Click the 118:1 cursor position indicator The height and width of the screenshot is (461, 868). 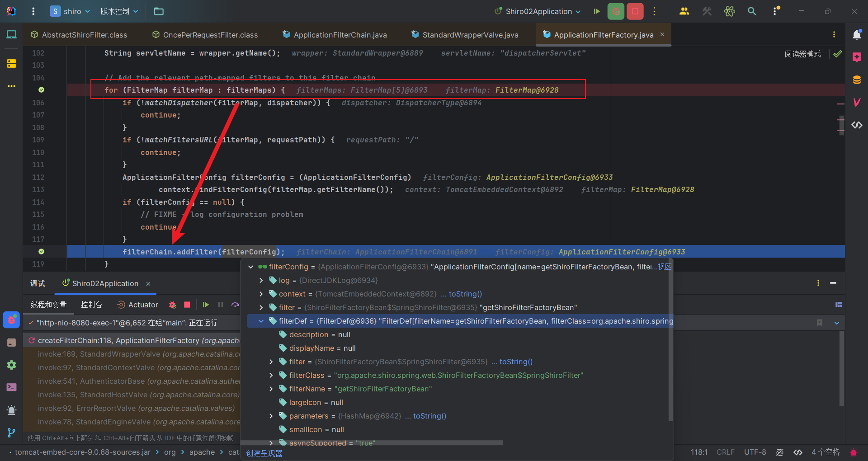[x=699, y=452]
